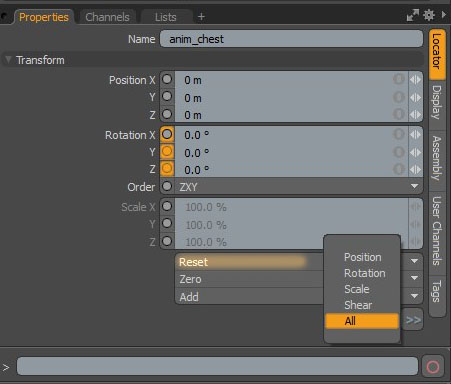Viewport: 451px width, 384px height.
Task: Click Rotation X channel slider arrows
Action: tap(415, 135)
